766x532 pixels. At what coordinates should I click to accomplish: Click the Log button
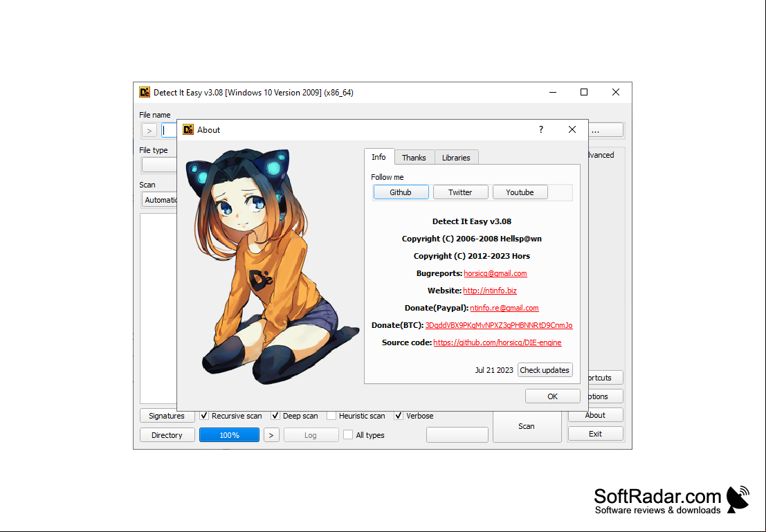coord(311,434)
